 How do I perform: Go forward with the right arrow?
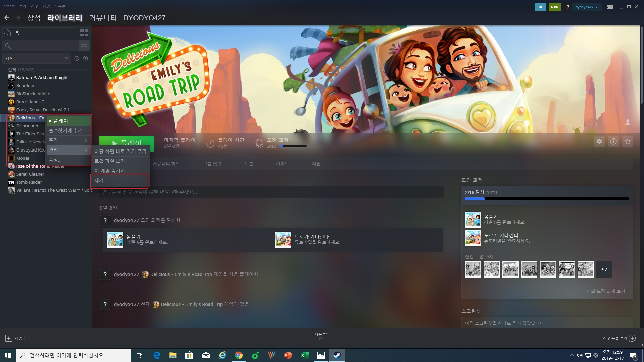pyautogui.click(x=18, y=18)
